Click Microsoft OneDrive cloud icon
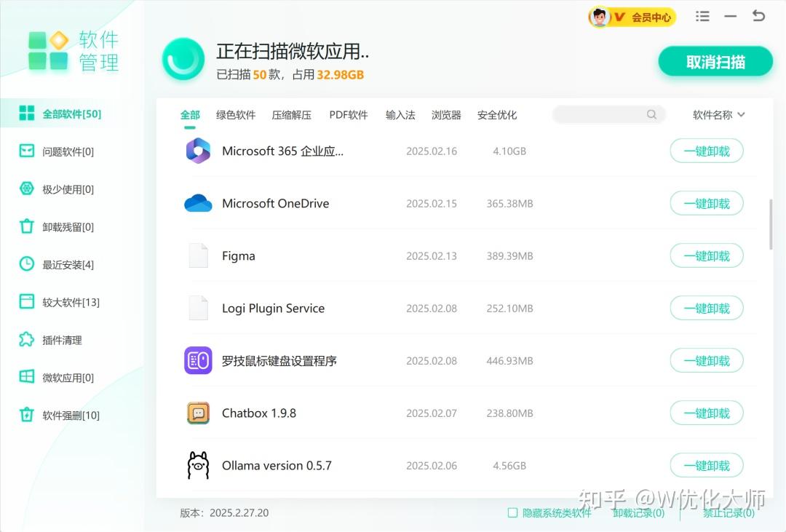Screen dimensions: 786x532 click(198, 203)
